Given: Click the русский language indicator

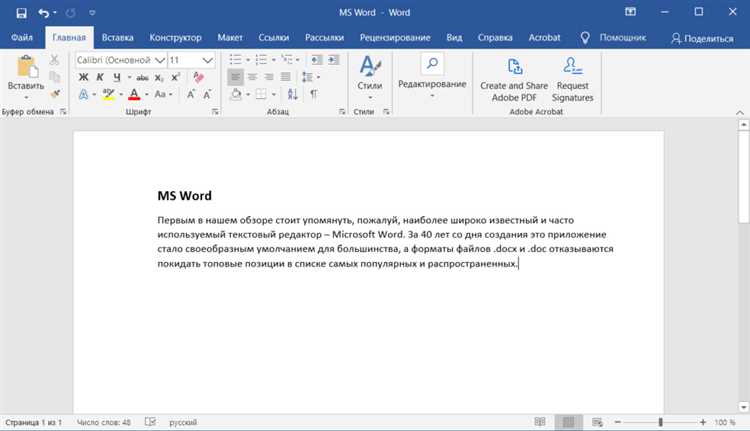Looking at the screenshot, I should 183,422.
